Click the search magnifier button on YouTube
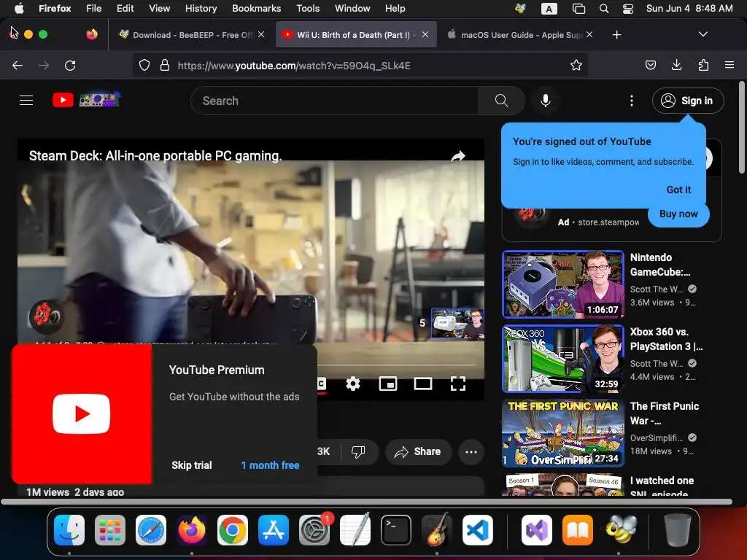The image size is (747, 560). [501, 101]
